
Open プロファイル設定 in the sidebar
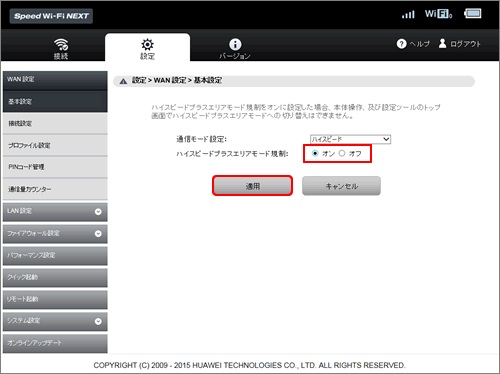pyautogui.click(x=55, y=145)
